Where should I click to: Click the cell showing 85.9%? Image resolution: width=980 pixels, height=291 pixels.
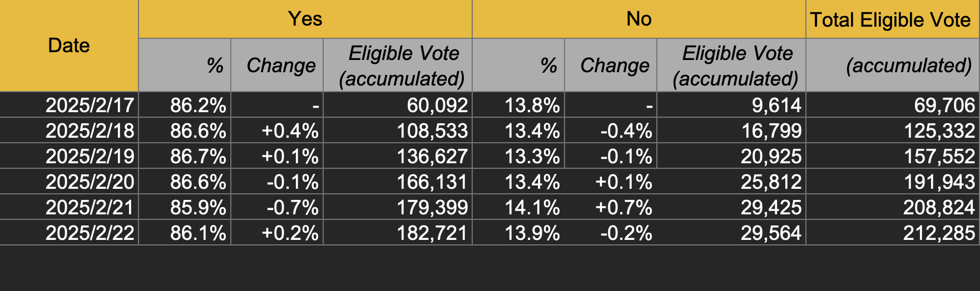[x=198, y=207]
